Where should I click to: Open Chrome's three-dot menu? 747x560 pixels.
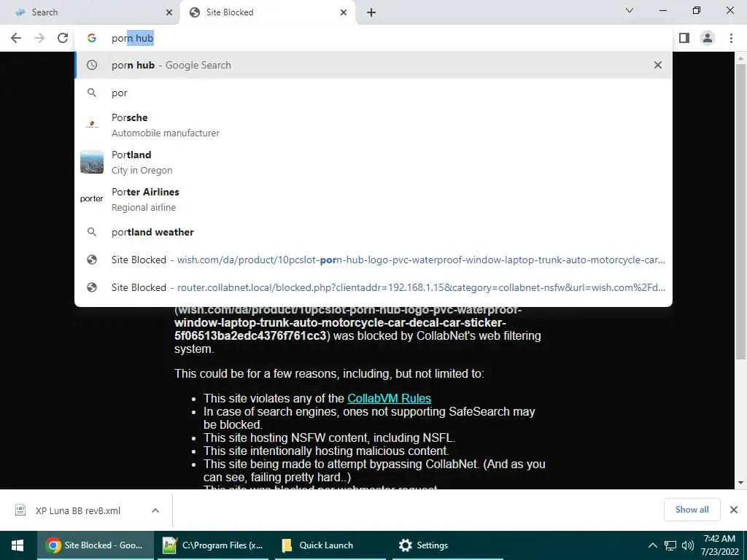click(x=731, y=38)
